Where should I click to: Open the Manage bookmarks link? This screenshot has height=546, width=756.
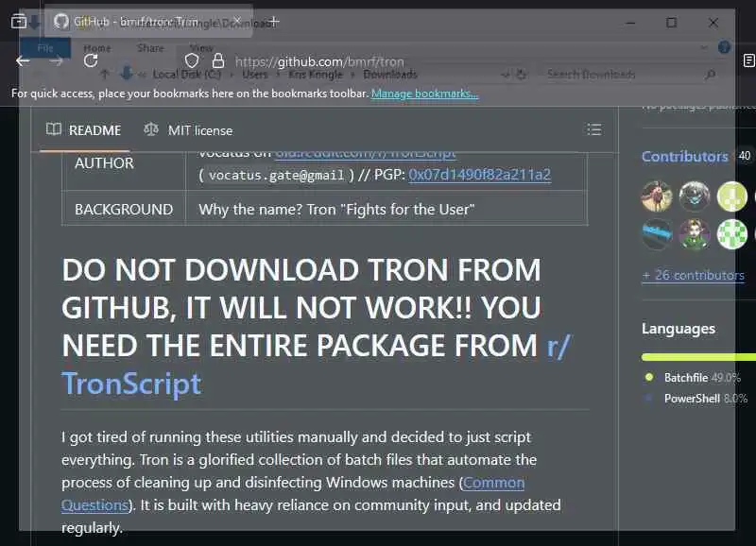coord(424,94)
